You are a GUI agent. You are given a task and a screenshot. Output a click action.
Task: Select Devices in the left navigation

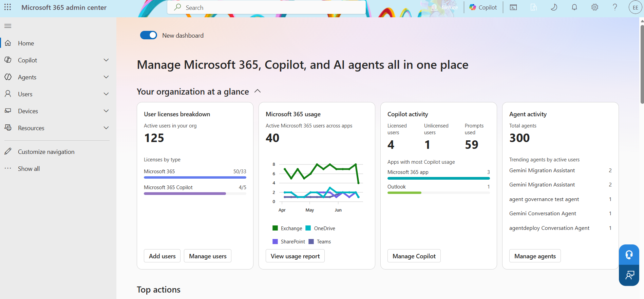tap(28, 111)
